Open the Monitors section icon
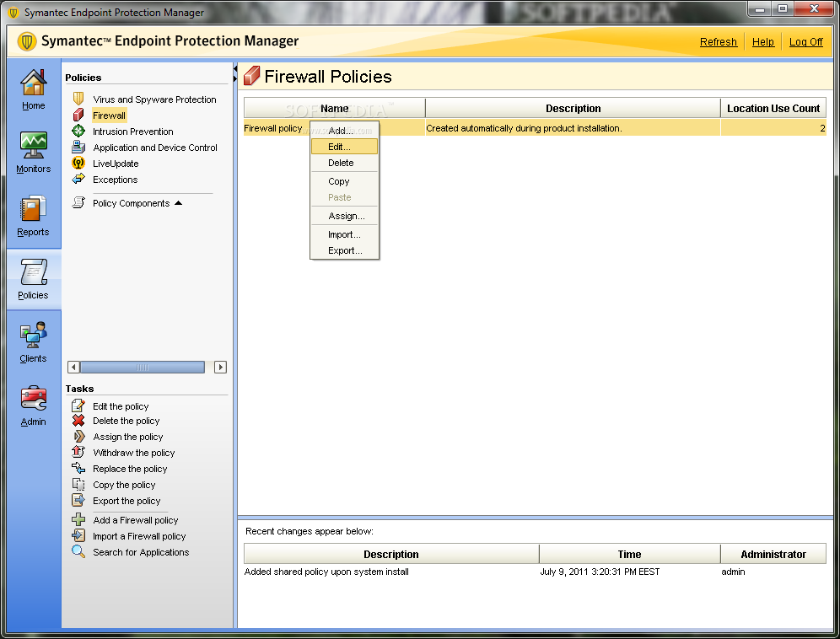Screen dimensions: 840x639 point(33,145)
